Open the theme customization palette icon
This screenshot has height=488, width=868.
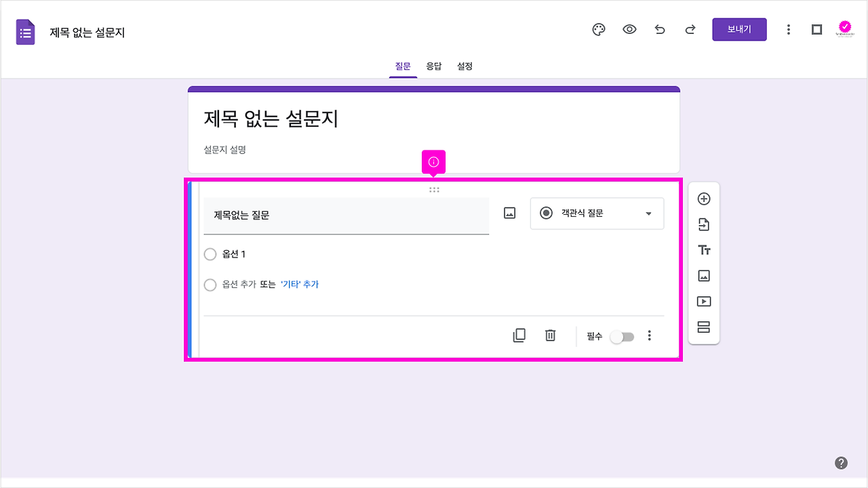coord(598,29)
